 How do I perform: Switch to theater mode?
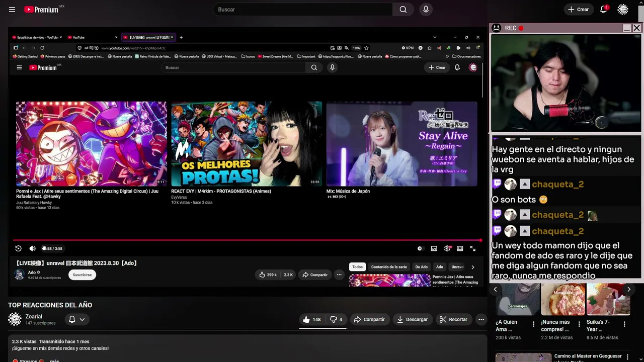(460, 248)
